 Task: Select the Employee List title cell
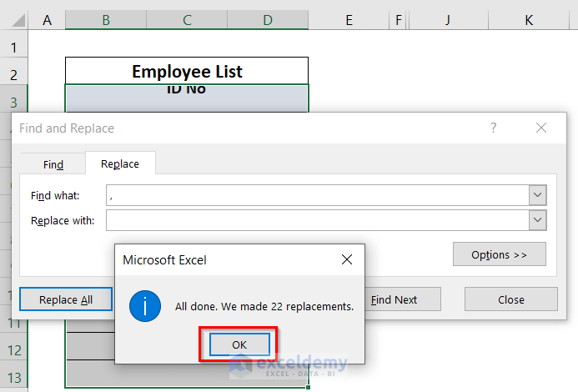click(x=187, y=71)
